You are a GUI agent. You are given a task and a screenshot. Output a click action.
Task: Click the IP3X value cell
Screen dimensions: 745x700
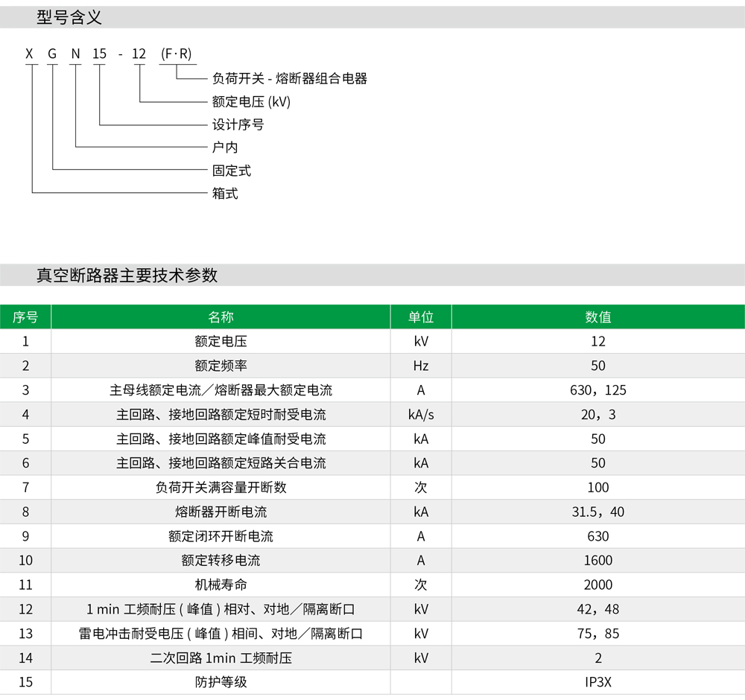pos(597,682)
